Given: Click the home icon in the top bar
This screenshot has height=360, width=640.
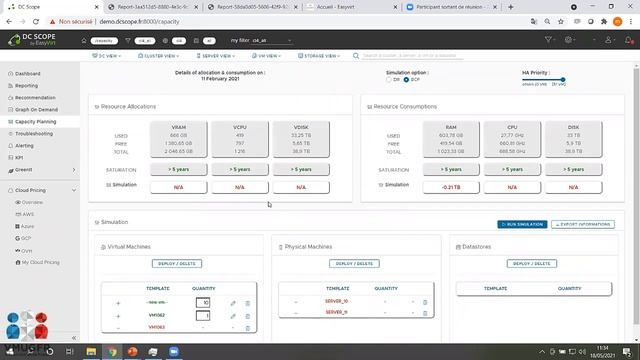Looking at the screenshot, I should point(84,40).
